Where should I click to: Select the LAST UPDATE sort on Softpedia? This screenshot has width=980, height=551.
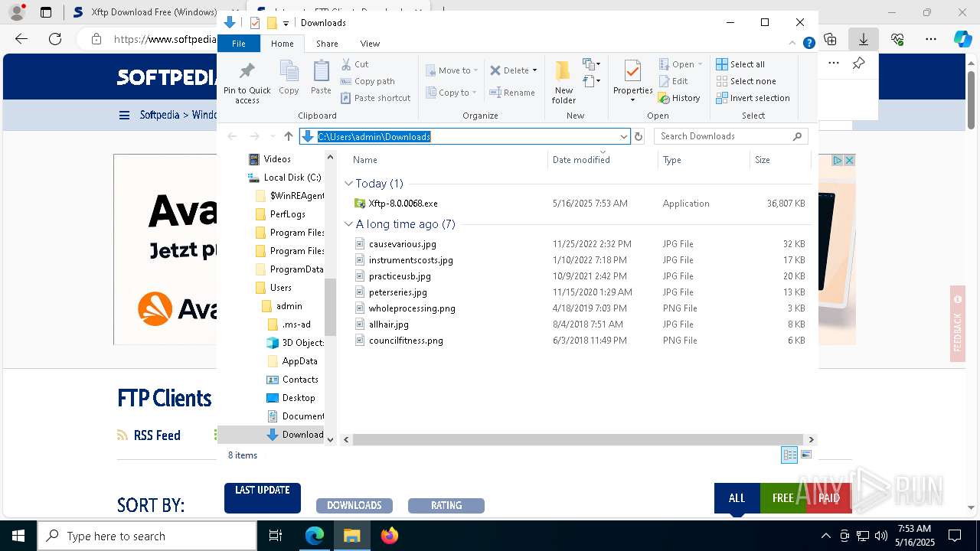(x=263, y=497)
